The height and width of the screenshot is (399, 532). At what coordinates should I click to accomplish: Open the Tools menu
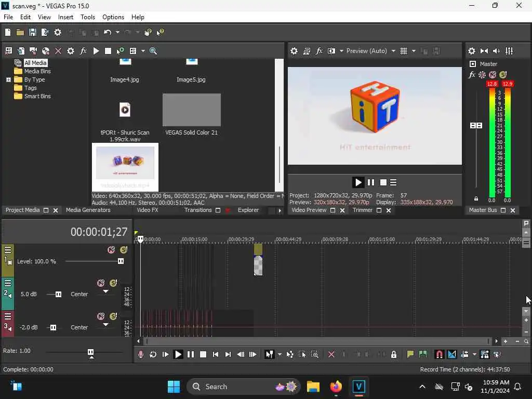87,17
